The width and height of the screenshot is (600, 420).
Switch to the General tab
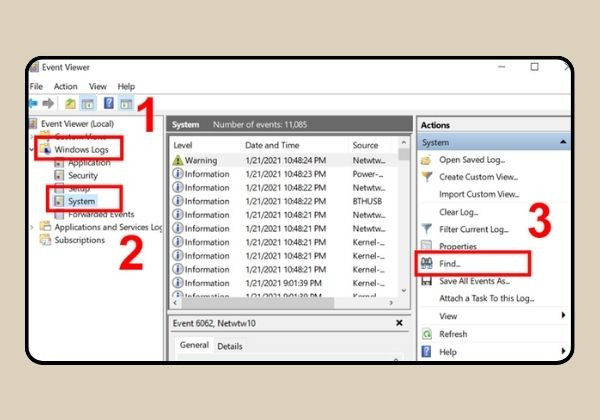(194, 345)
